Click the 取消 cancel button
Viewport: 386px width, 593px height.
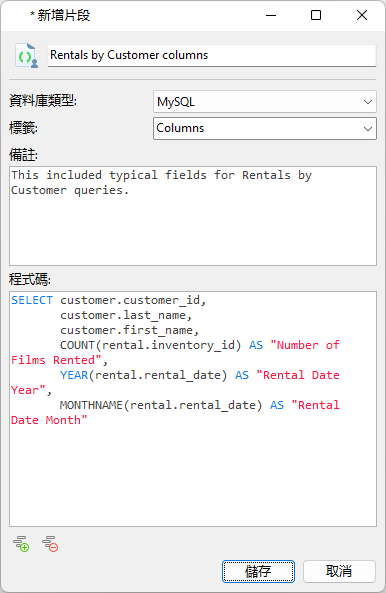(339, 571)
